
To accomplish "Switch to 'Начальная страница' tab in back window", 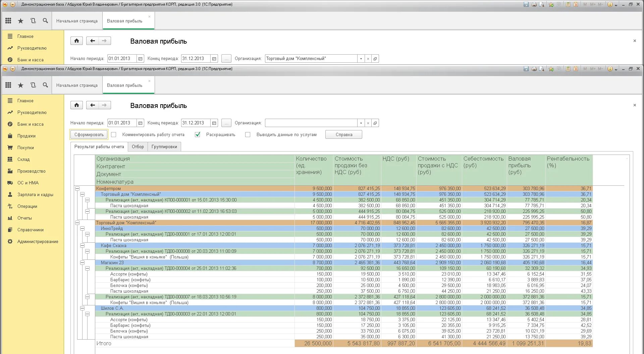I will [x=77, y=21].
